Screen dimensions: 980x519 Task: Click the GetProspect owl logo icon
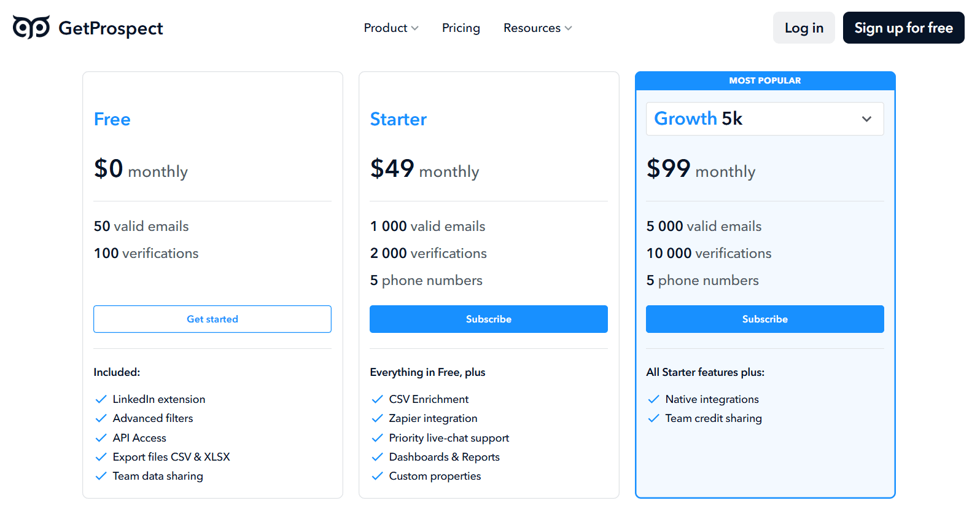[x=31, y=28]
